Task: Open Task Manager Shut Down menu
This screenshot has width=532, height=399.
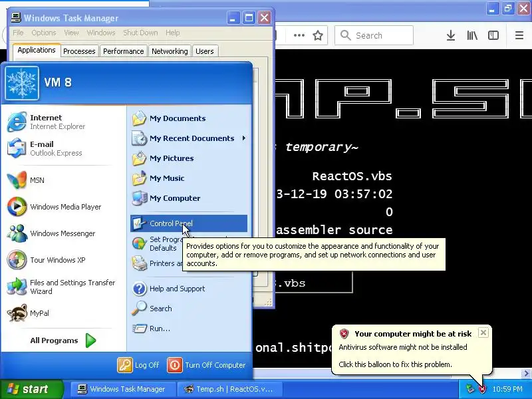Action: click(140, 33)
